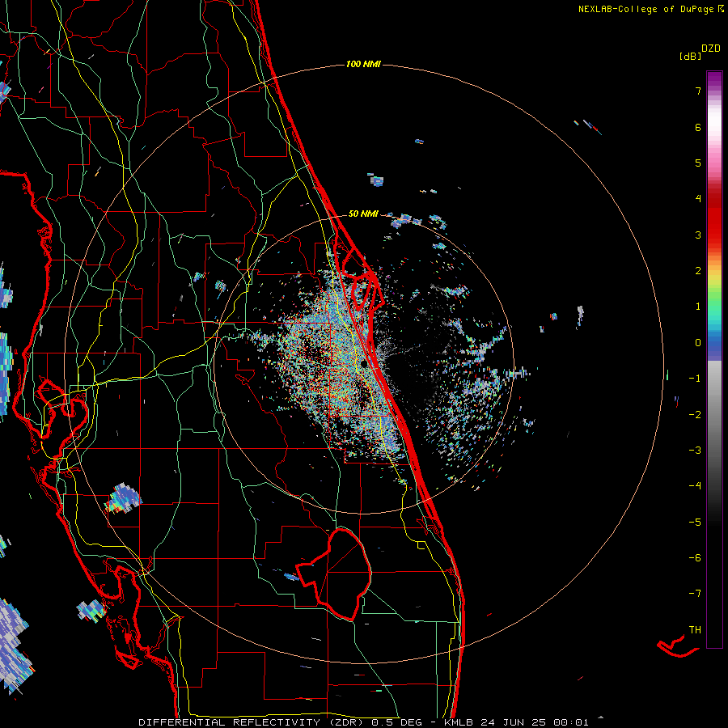Click the 00:01 time stamp
Viewport: 728px width, 728px height.
571,722
